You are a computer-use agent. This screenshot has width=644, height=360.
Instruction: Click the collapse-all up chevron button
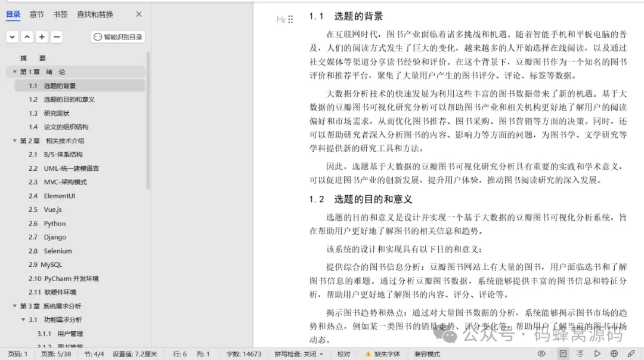tap(27, 37)
